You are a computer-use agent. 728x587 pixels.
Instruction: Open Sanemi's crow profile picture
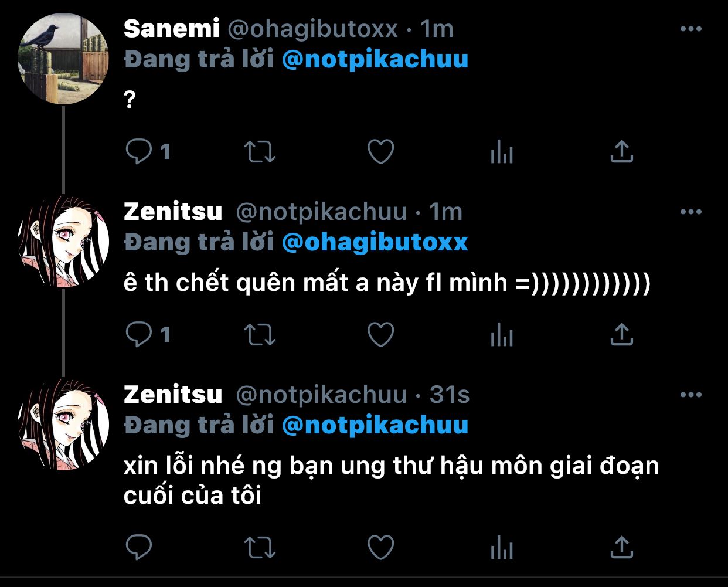coord(64,59)
